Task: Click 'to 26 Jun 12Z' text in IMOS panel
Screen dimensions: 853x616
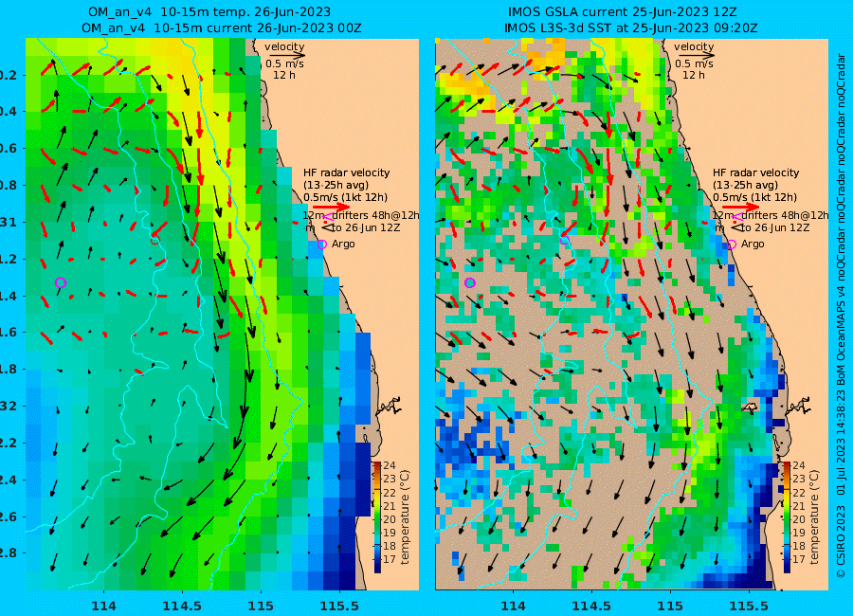Action: coord(774,227)
